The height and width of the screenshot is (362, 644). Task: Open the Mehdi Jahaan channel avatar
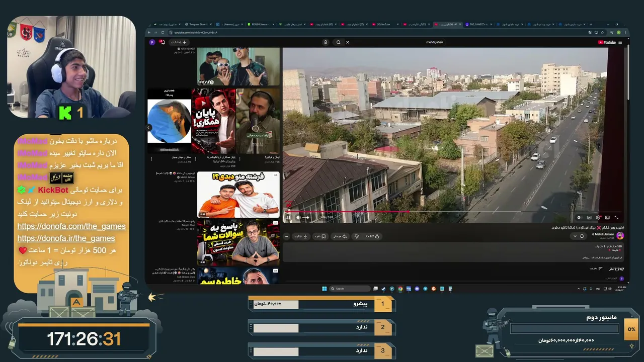[620, 235]
